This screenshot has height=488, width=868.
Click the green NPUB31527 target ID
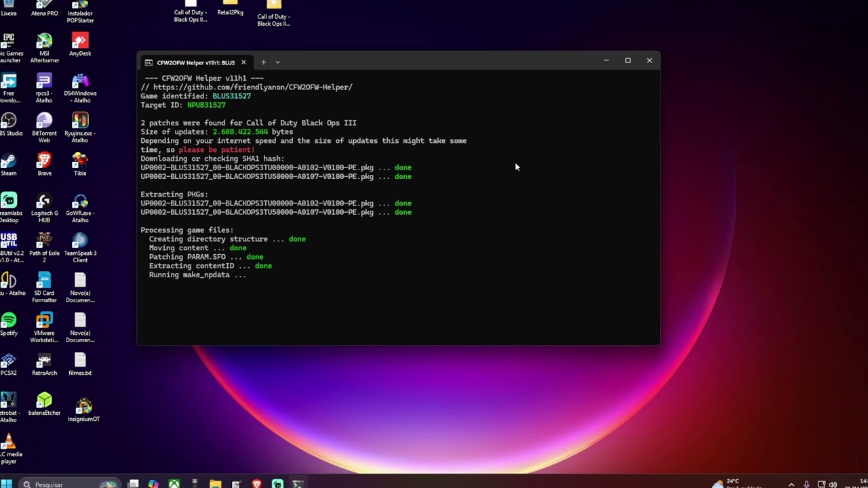[206, 105]
